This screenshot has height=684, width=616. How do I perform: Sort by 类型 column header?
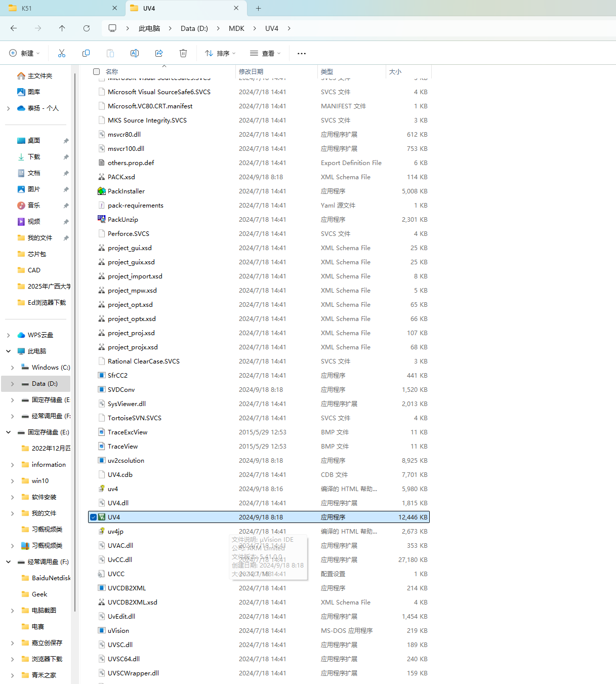coord(327,71)
